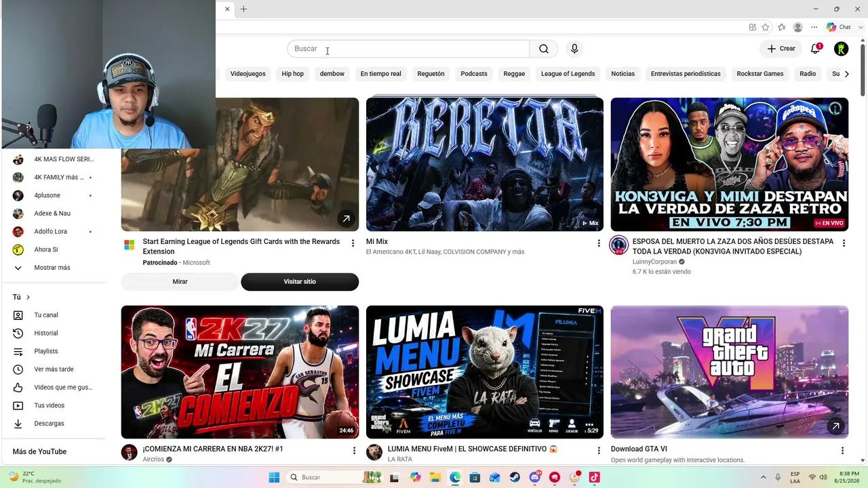This screenshot has width=868, height=488.
Task: Select the En tiempo real chip
Action: [381, 74]
